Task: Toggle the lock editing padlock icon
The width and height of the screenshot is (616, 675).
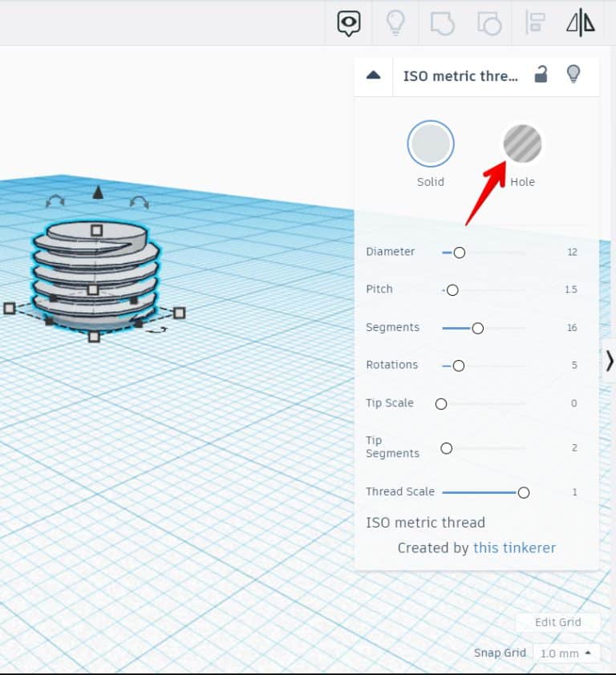Action: 541,74
